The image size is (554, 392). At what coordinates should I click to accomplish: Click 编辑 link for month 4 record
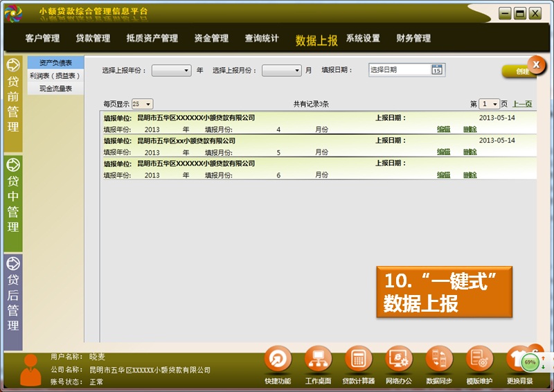click(443, 130)
